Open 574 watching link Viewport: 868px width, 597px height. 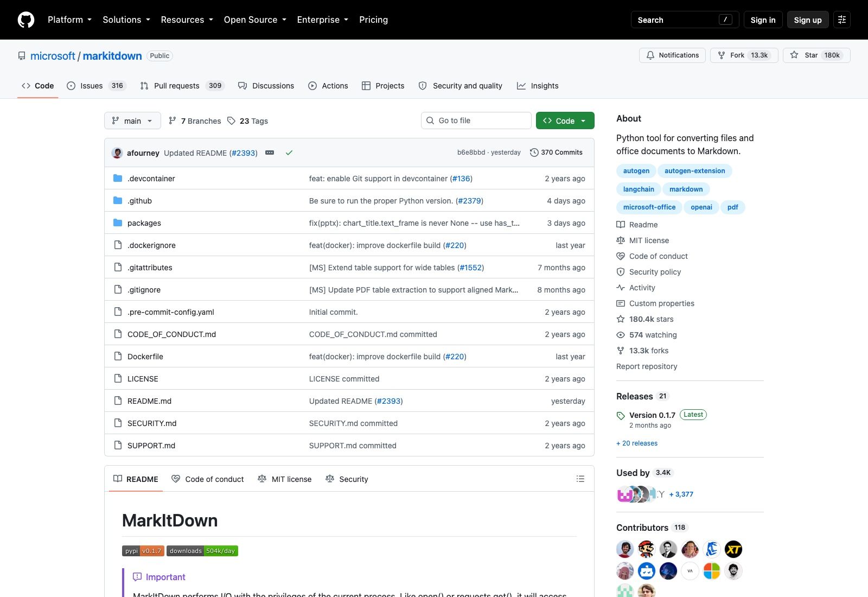click(x=653, y=335)
